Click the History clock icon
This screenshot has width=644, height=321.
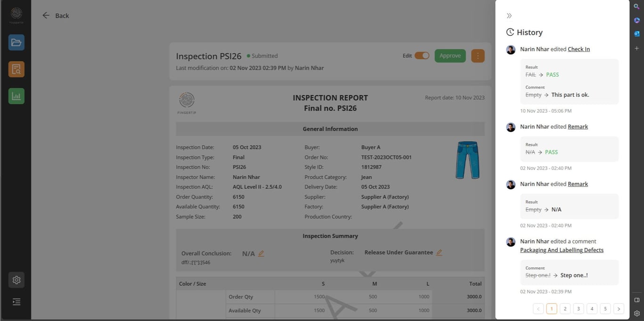(x=510, y=32)
